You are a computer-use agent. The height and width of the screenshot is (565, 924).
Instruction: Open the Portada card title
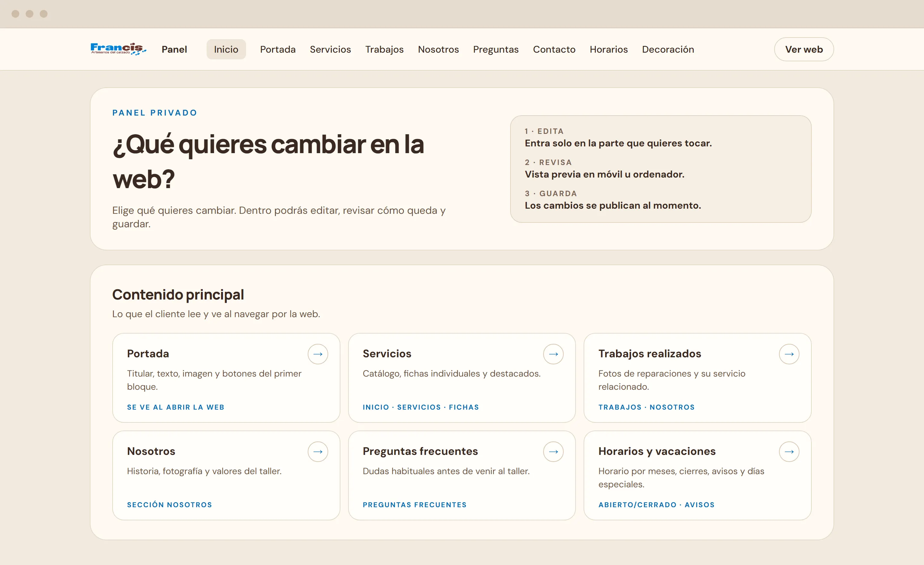pos(148,353)
